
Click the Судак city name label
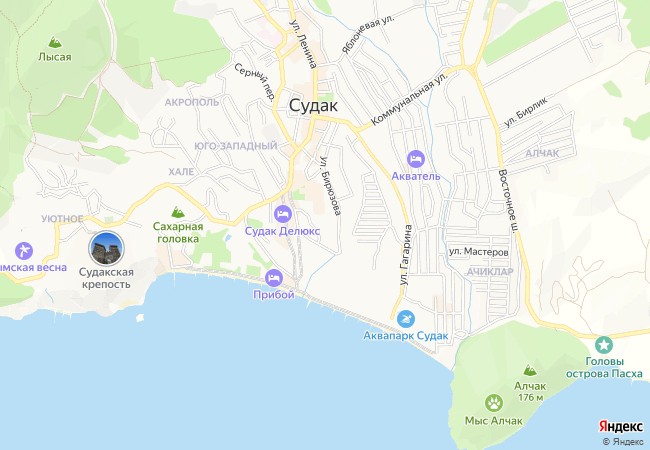(x=313, y=106)
